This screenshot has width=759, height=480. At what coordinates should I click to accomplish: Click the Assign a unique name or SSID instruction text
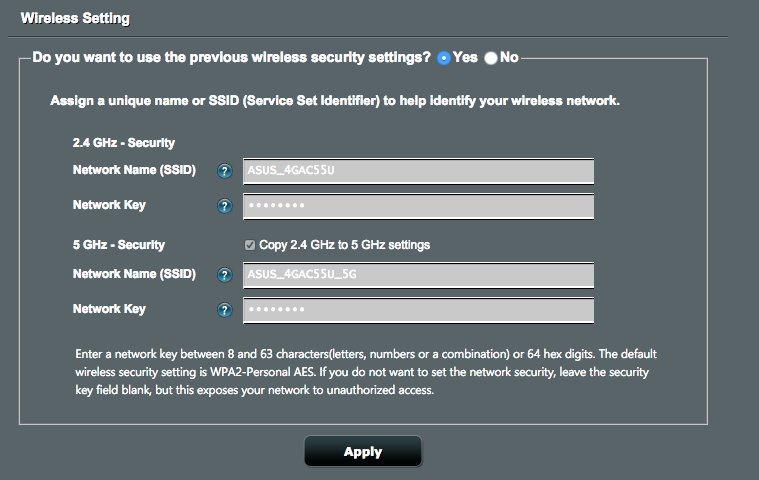click(335, 101)
